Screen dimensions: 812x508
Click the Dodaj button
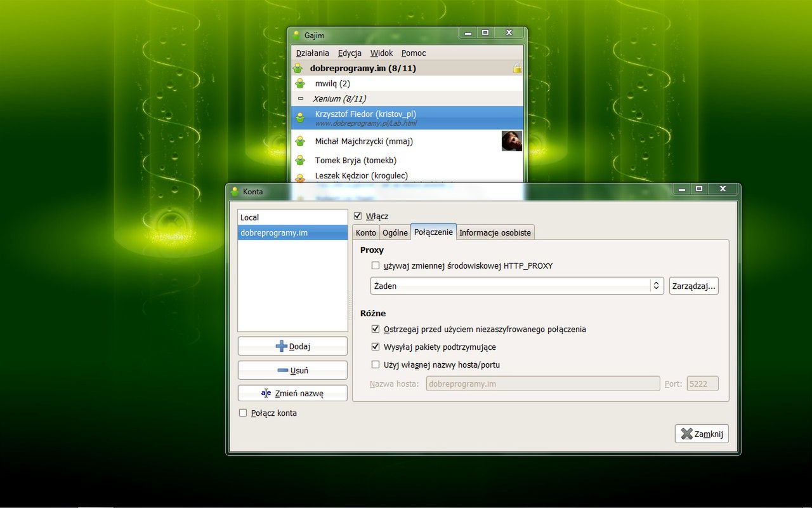292,346
